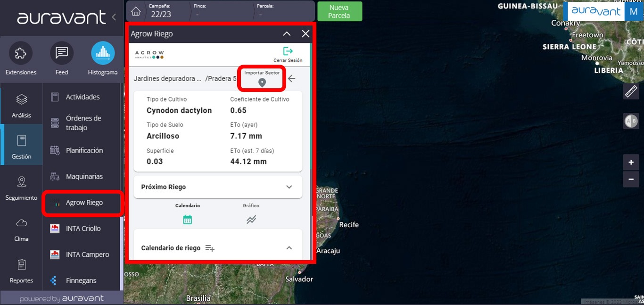Image resolution: width=644 pixels, height=305 pixels.
Task: Open INTA Criollo menu item
Action: coord(83,229)
